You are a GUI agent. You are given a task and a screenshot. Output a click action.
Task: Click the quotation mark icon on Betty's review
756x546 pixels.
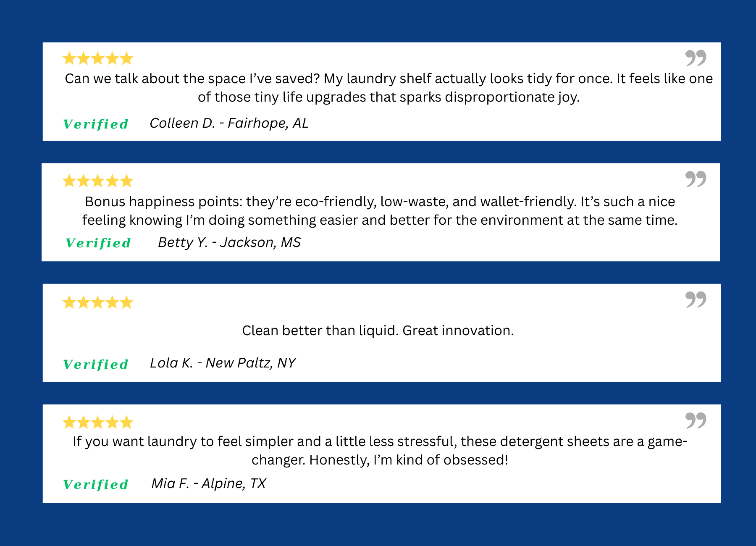click(696, 179)
